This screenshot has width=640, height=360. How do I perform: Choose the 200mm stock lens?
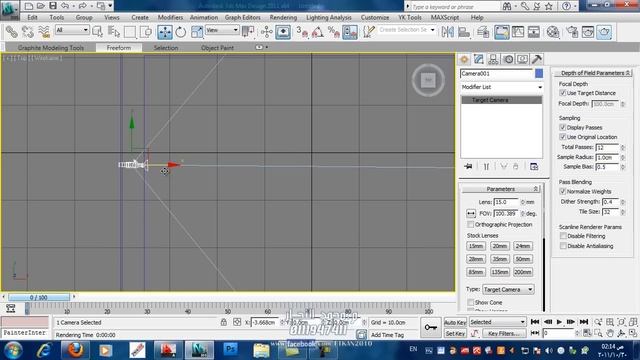point(522,272)
